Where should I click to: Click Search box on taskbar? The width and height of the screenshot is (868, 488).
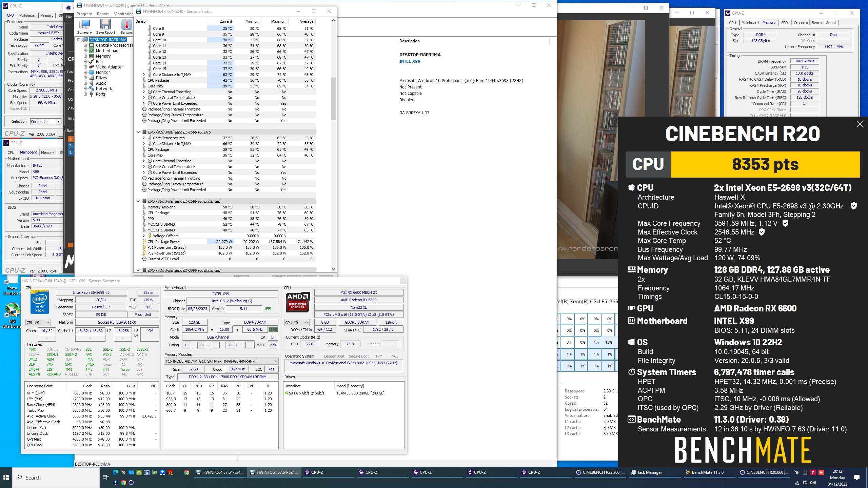point(56,477)
